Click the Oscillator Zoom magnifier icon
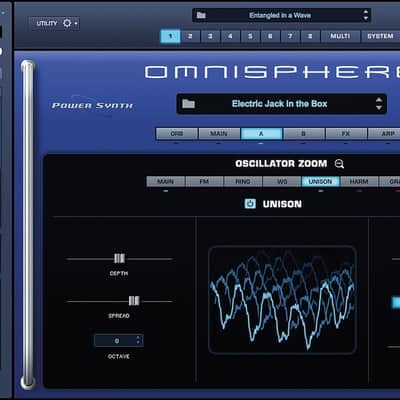This screenshot has width=400, height=400. tap(339, 164)
